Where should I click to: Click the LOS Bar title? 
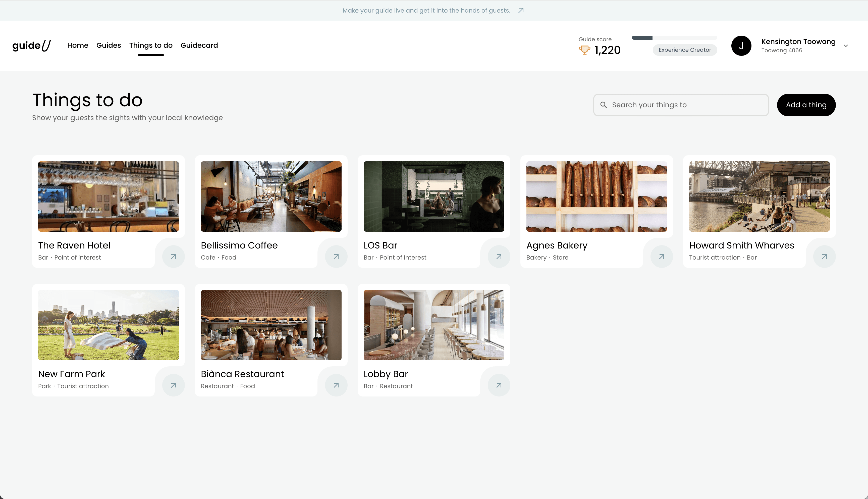tap(380, 245)
